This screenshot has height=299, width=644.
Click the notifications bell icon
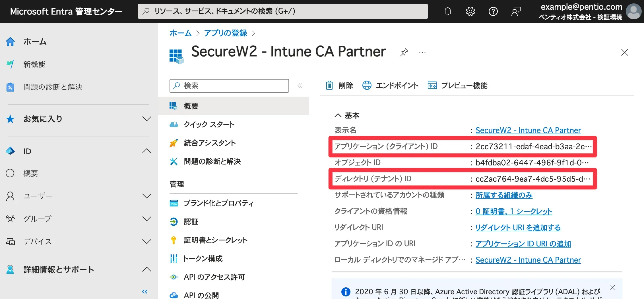pyautogui.click(x=448, y=11)
